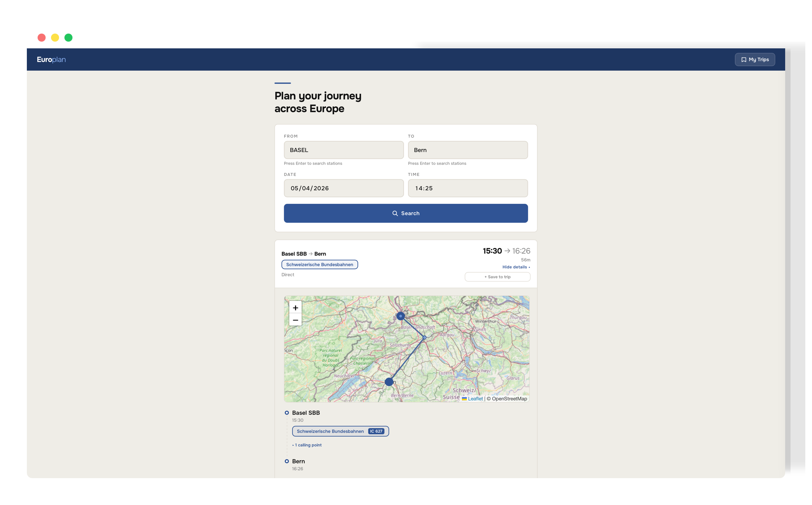Click the bookmark icon in My Trips button
This screenshot has height=505, width=812.
point(744,59)
